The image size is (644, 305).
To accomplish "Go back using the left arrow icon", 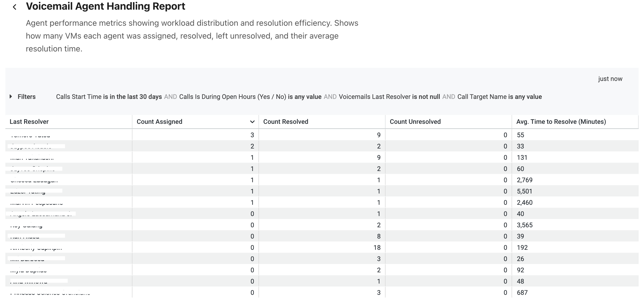I will pyautogui.click(x=15, y=7).
